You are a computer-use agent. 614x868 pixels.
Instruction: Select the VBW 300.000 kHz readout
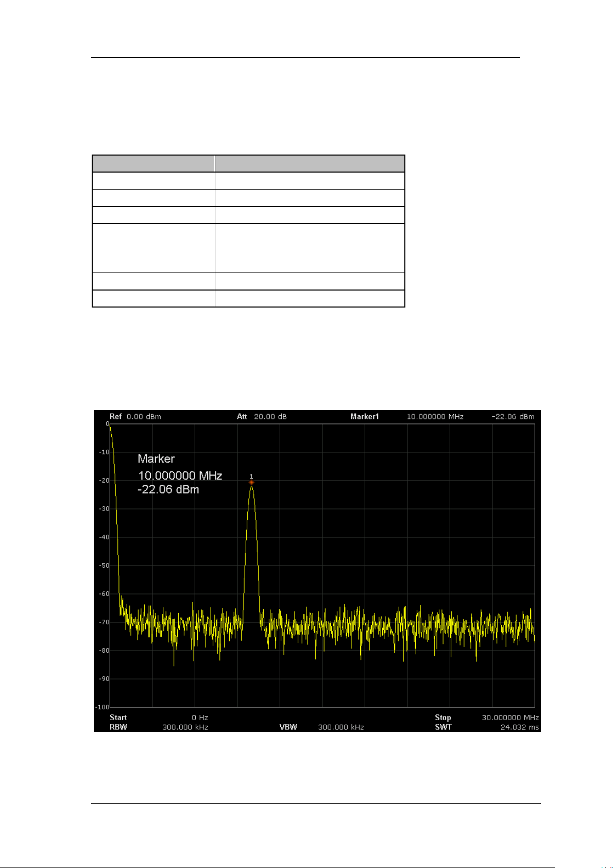[x=321, y=727]
